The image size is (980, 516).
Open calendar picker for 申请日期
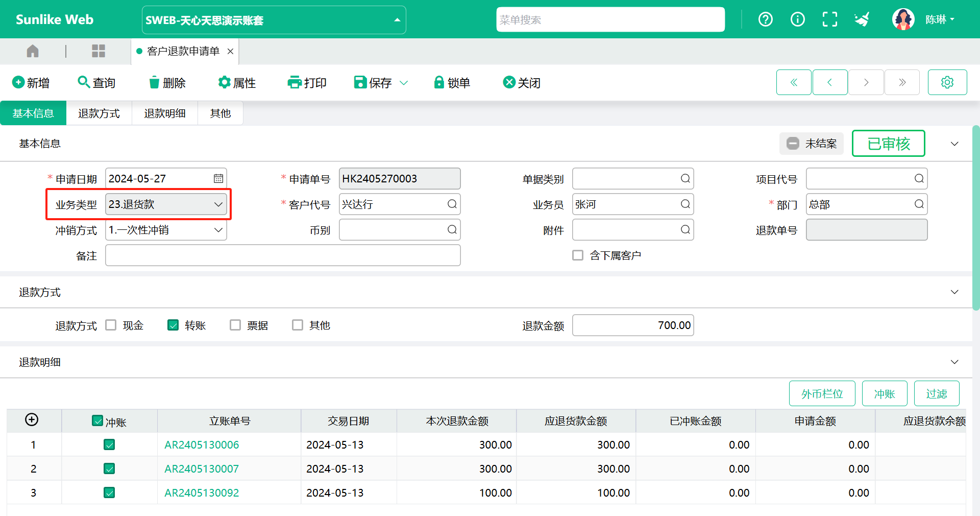click(x=218, y=178)
